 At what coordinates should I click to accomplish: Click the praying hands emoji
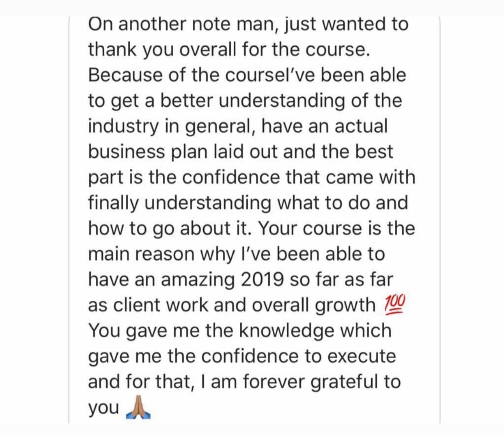coord(138,408)
